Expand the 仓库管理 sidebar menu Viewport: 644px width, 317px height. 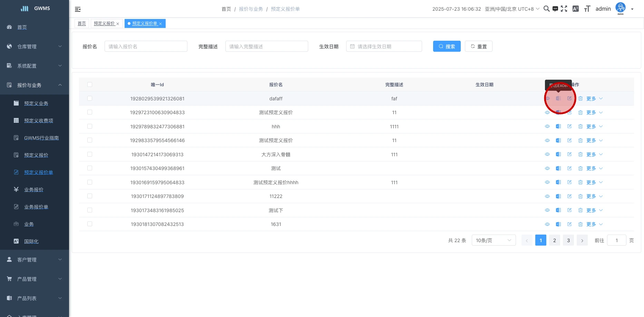pos(35,47)
